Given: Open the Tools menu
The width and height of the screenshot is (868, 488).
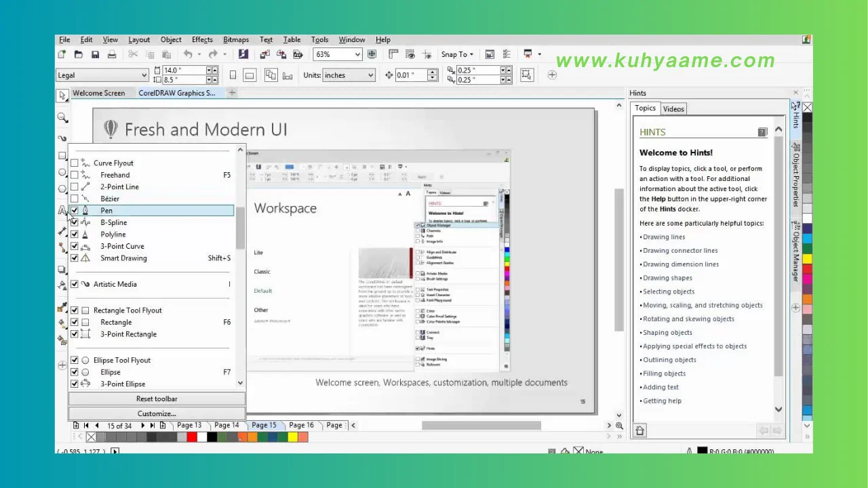Looking at the screenshot, I should coord(319,40).
